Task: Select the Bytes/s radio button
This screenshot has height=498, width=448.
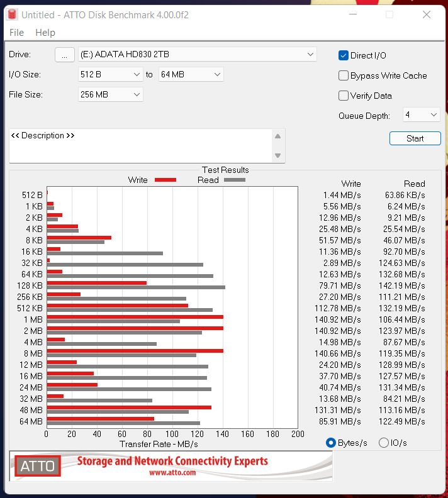Action: tap(331, 443)
